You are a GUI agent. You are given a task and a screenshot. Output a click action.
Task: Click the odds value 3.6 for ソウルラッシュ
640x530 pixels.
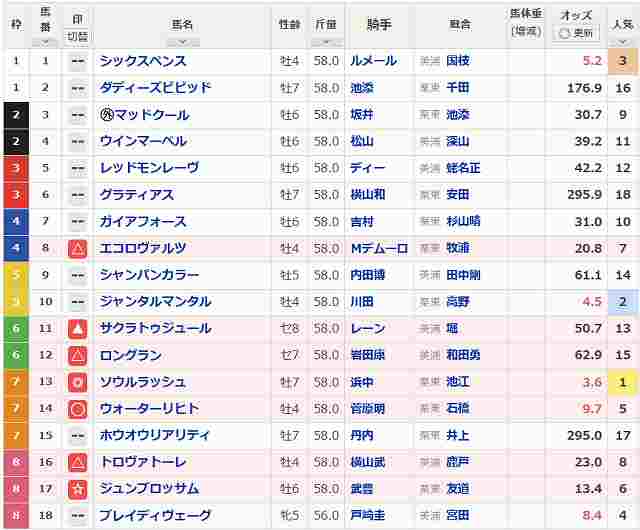tap(592, 383)
